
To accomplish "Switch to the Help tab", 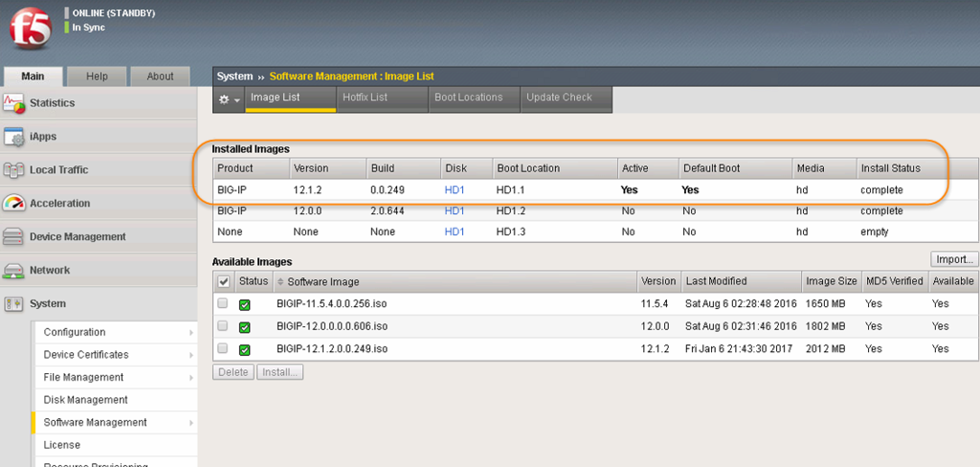I will pos(97,77).
